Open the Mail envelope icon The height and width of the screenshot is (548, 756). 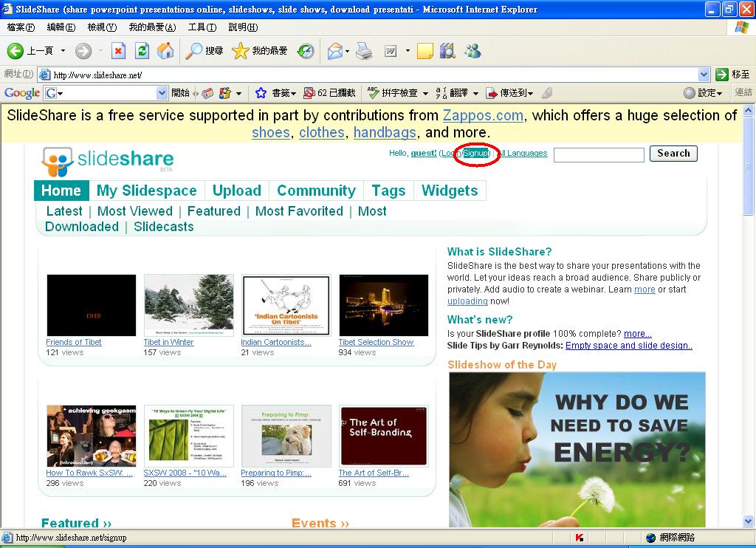click(x=334, y=51)
